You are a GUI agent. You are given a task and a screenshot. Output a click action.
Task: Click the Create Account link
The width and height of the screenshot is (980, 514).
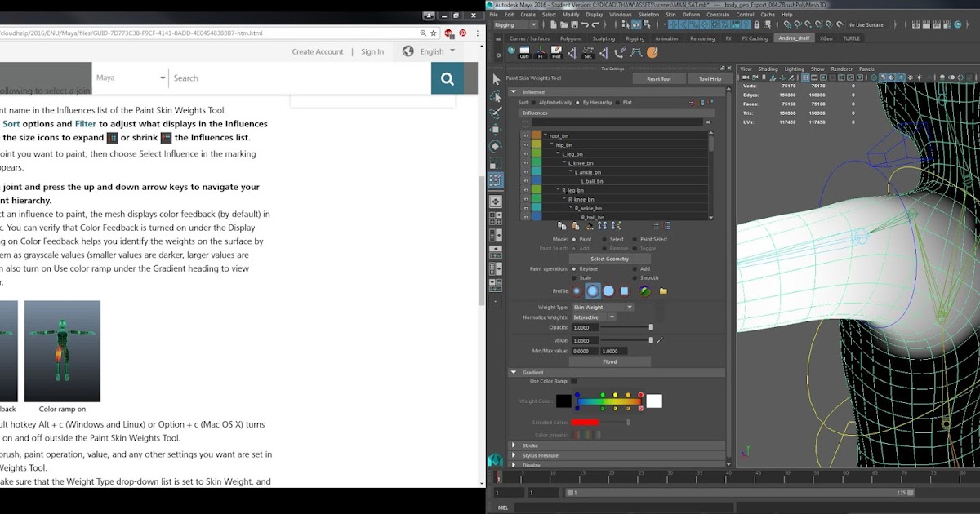[x=318, y=51]
